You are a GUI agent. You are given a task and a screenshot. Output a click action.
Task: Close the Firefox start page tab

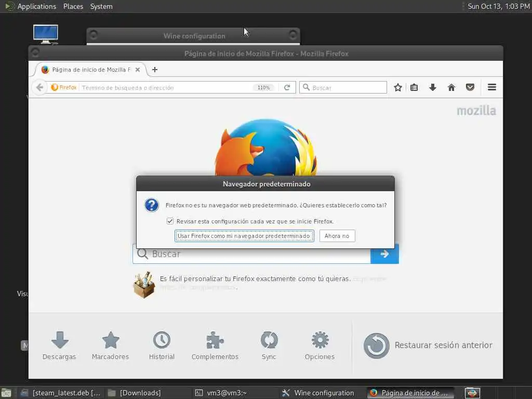[x=137, y=70]
